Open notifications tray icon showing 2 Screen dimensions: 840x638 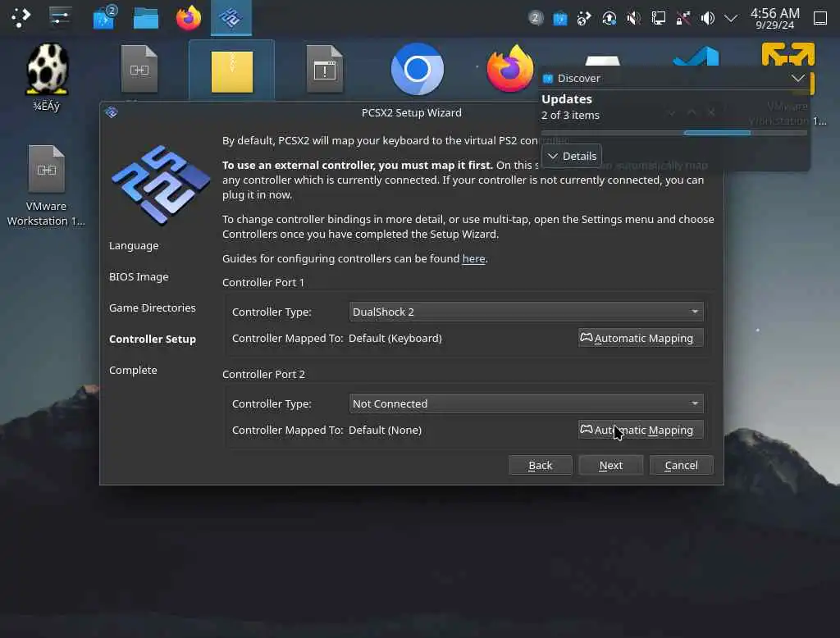point(535,18)
